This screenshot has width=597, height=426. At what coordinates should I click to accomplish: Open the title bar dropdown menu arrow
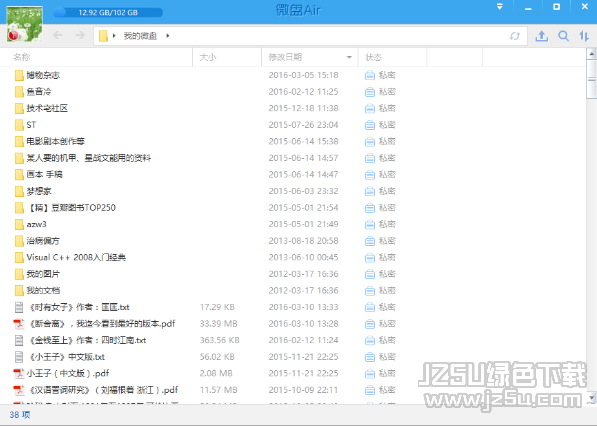point(500,6)
